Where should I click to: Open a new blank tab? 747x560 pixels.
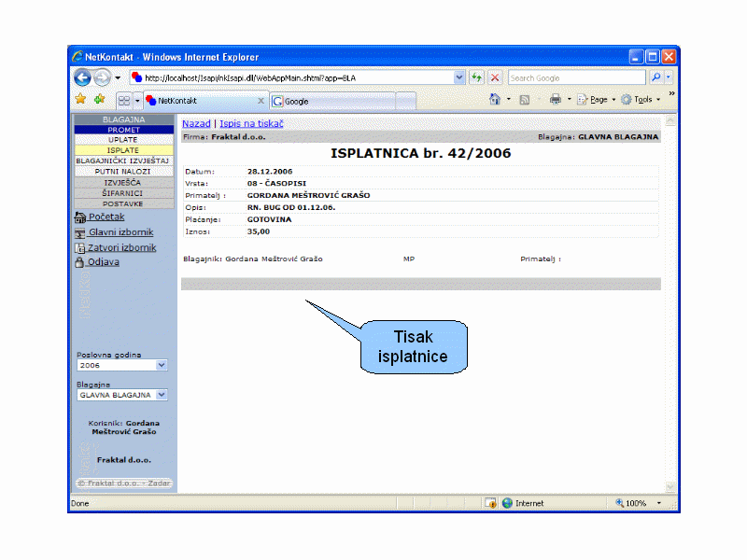tap(405, 101)
